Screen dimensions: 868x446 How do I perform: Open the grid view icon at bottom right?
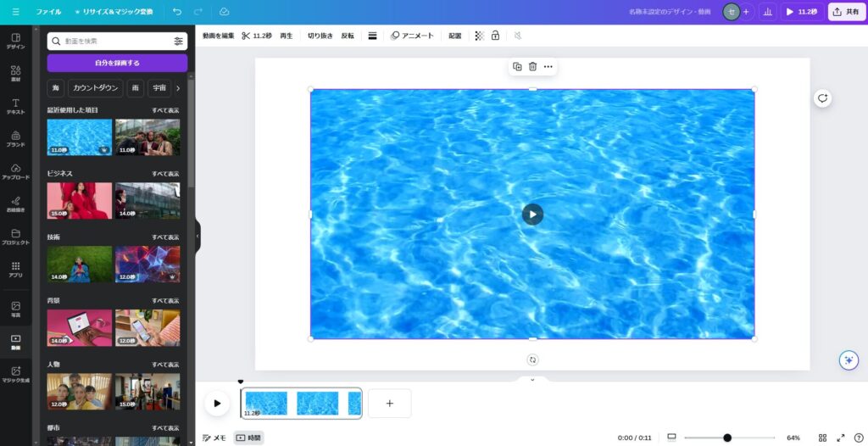point(822,438)
